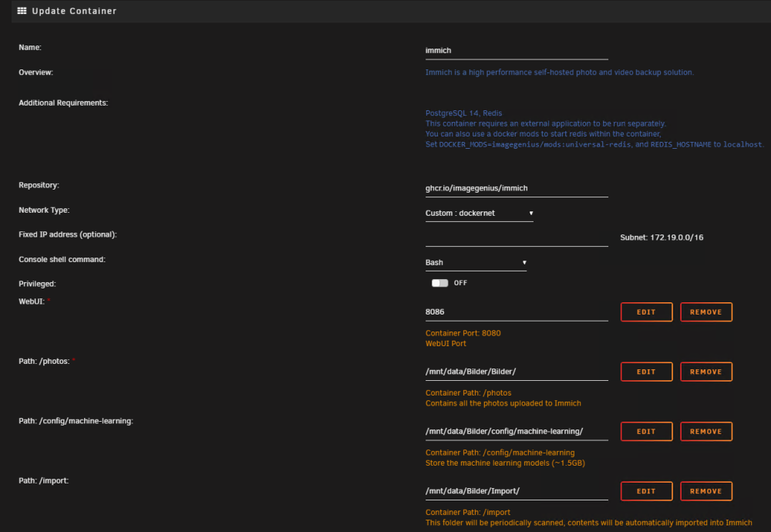Click the machine-learning host path field
This screenshot has width=771, height=532.
(x=517, y=431)
